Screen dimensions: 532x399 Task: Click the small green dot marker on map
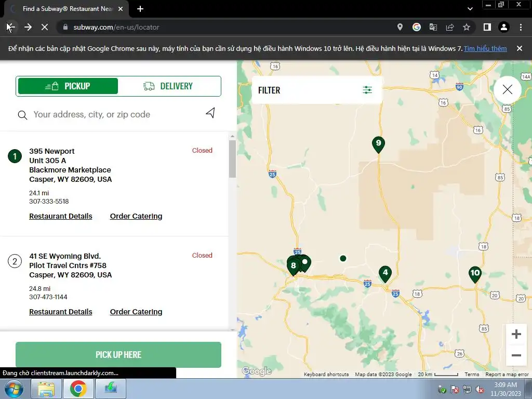click(343, 259)
